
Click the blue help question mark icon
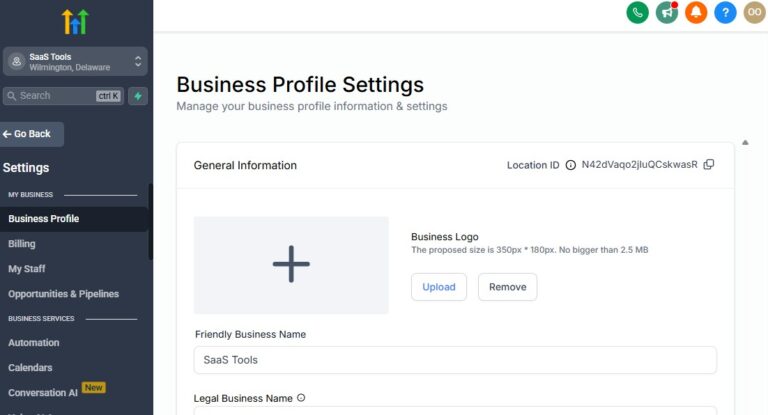point(725,12)
